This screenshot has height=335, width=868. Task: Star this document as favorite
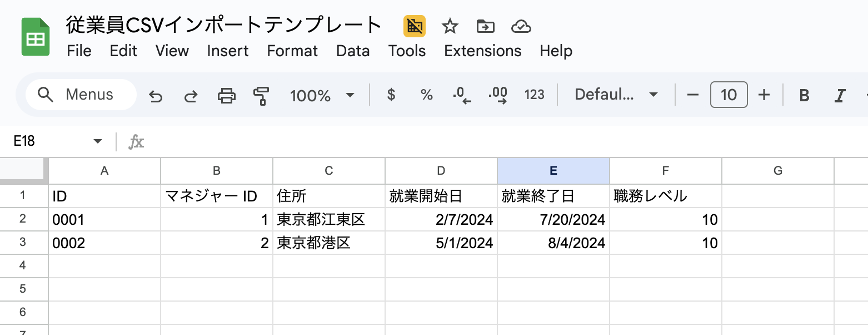(x=449, y=26)
